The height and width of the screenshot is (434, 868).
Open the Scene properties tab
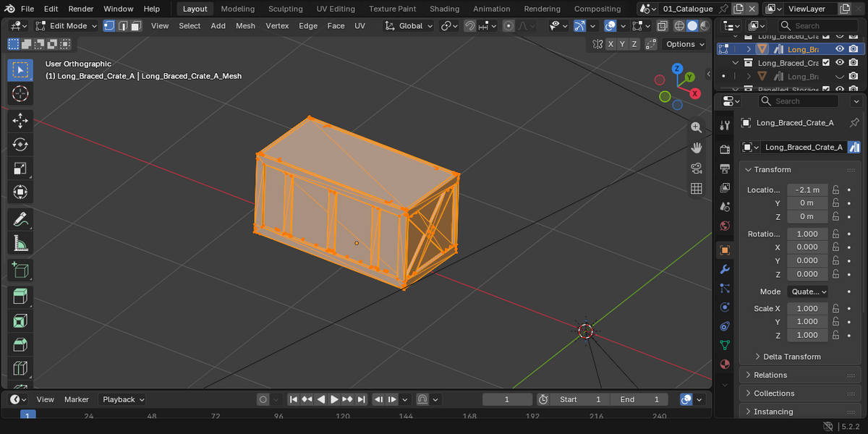pos(725,207)
